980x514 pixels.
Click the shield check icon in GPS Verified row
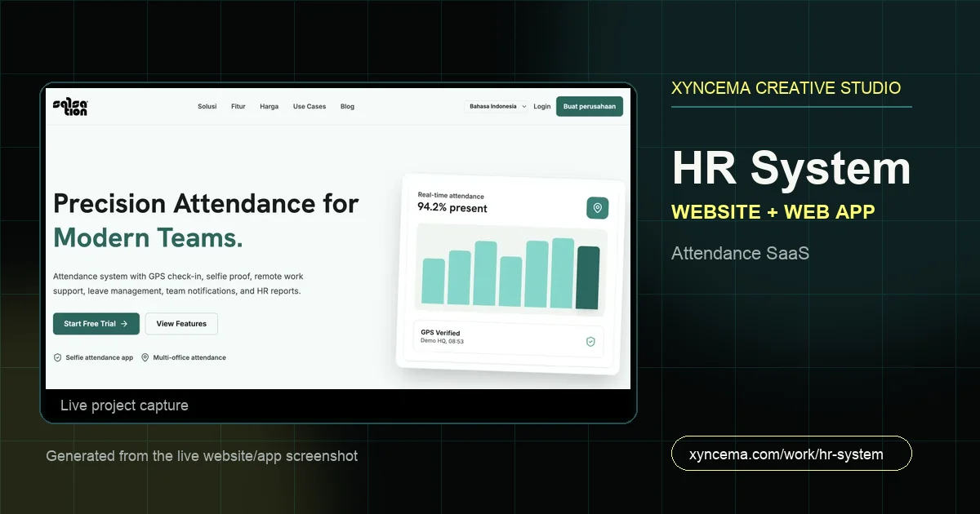pos(590,342)
